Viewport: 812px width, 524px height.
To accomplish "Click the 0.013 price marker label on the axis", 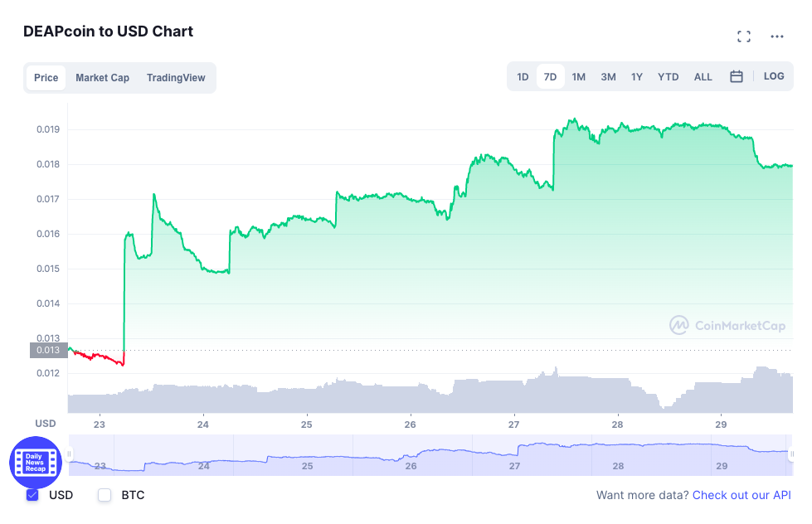I will click(x=49, y=350).
